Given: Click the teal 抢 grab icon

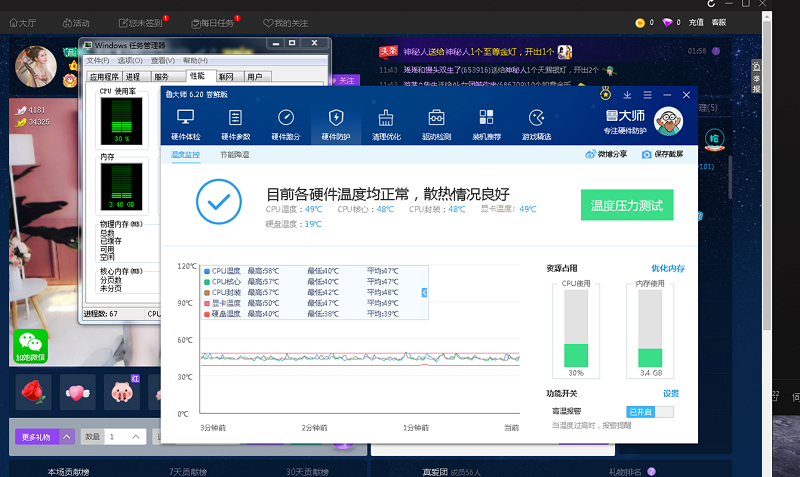Looking at the screenshot, I should [714, 139].
